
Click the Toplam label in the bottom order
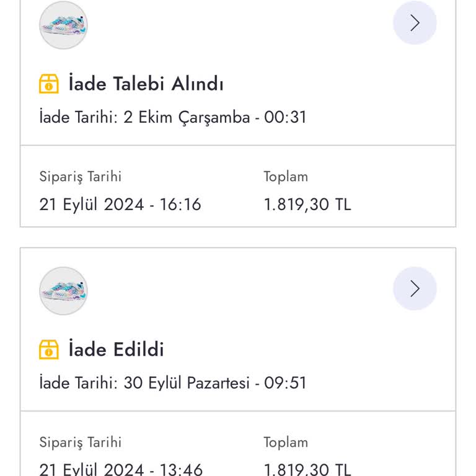click(x=286, y=442)
